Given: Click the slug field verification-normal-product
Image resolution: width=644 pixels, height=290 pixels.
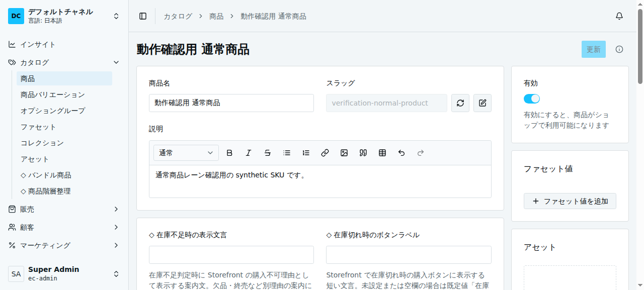Looking at the screenshot, I should 386,103.
